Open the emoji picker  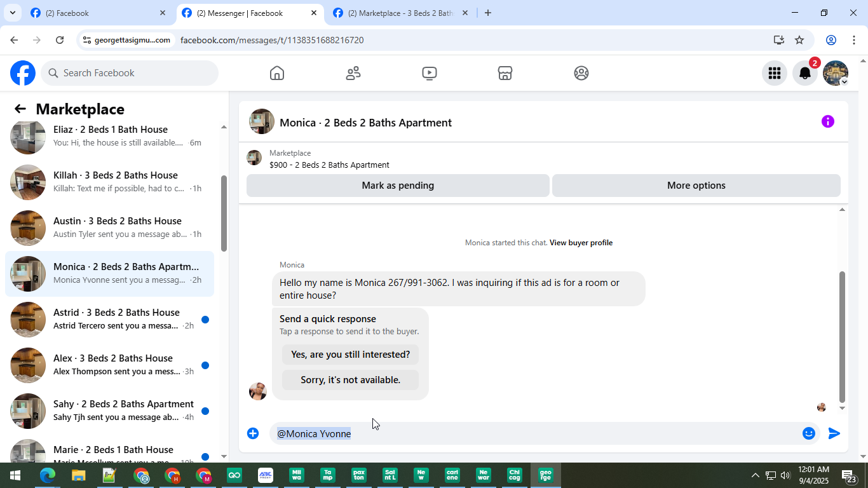[x=809, y=433]
